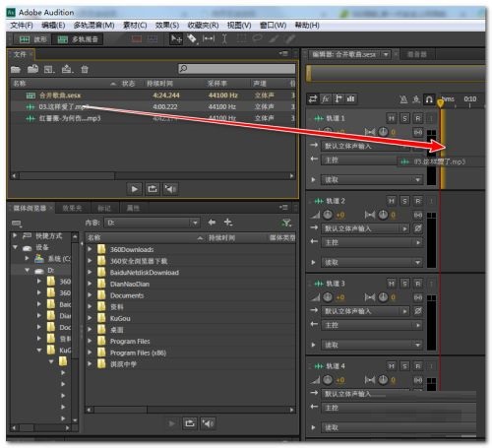Click the EQ icon in editor

pos(351,98)
